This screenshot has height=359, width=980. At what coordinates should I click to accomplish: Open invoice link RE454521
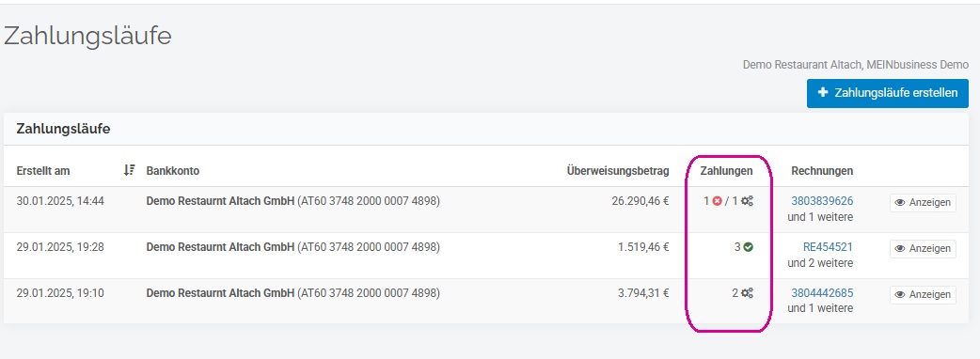(828, 247)
